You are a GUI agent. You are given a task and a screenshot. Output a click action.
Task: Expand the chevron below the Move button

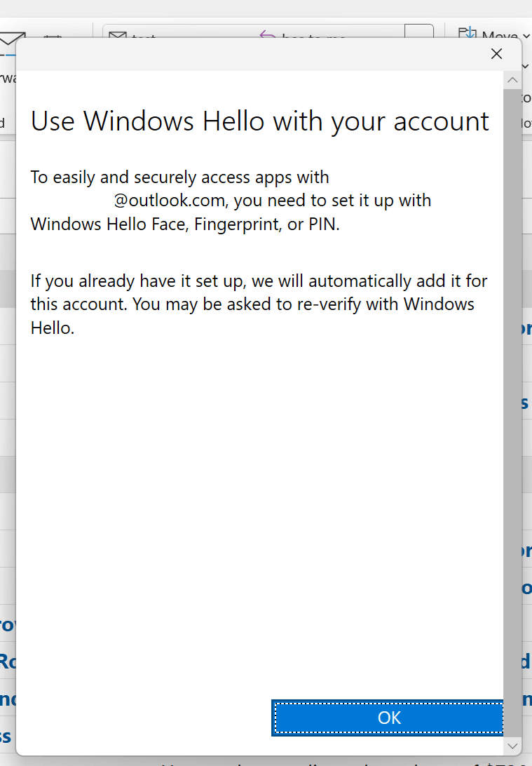pyautogui.click(x=525, y=66)
